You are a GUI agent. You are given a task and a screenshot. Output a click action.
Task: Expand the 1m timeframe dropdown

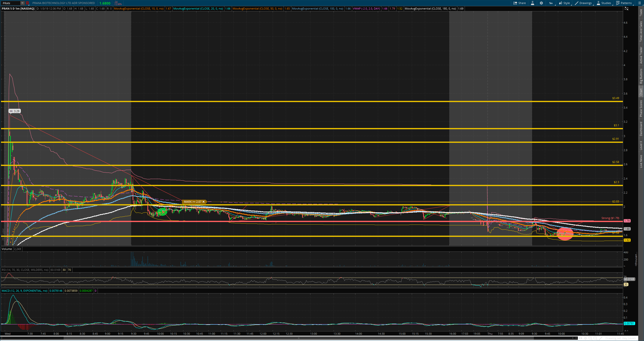[x=551, y=3]
